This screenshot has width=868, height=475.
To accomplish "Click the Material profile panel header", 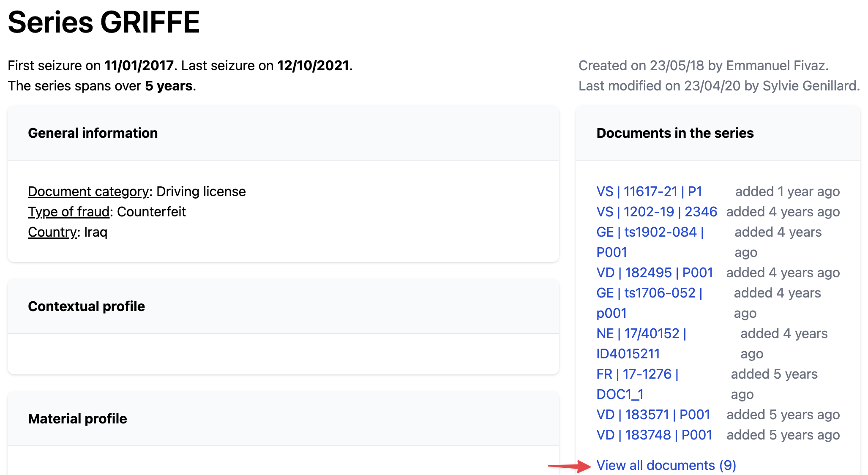I will point(77,419).
